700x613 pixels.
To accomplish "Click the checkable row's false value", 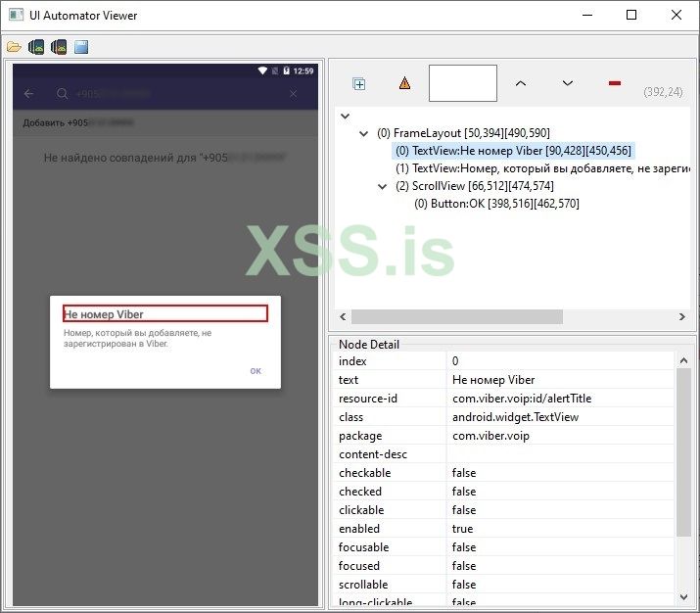I will pos(464,473).
